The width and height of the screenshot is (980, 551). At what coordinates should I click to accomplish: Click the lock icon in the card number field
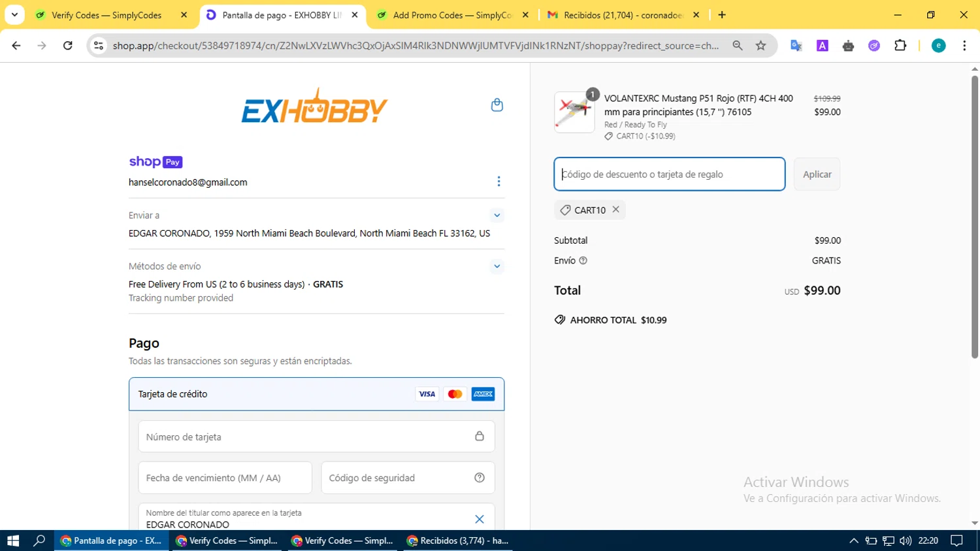click(x=480, y=436)
